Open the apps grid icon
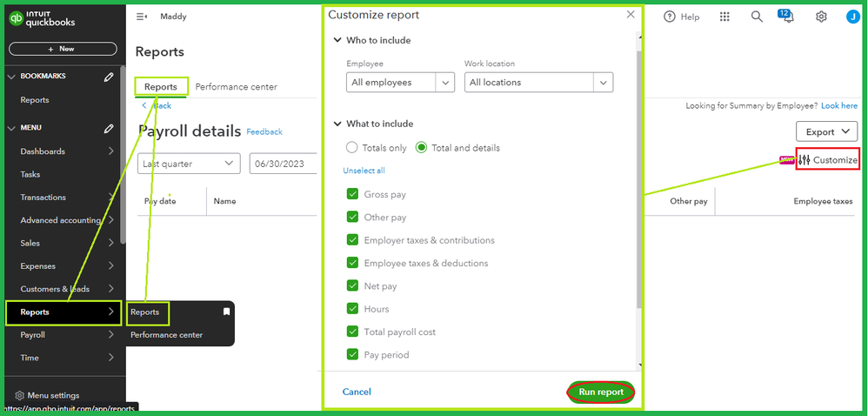Image resolution: width=868 pixels, height=416 pixels. tap(724, 17)
